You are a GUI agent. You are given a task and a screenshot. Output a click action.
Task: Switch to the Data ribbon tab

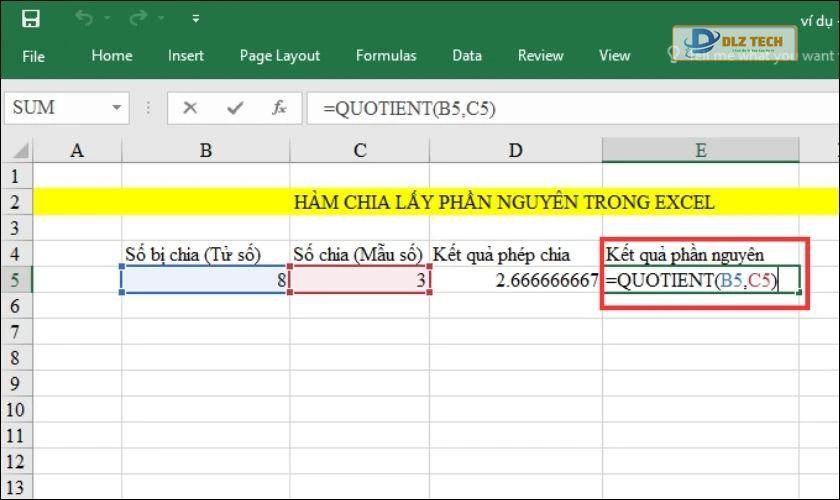467,55
